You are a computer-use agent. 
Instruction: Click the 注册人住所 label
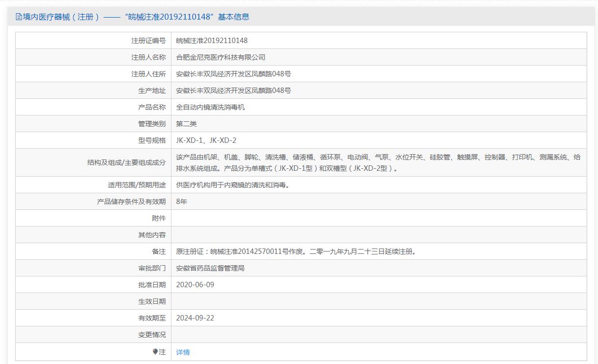[148, 74]
